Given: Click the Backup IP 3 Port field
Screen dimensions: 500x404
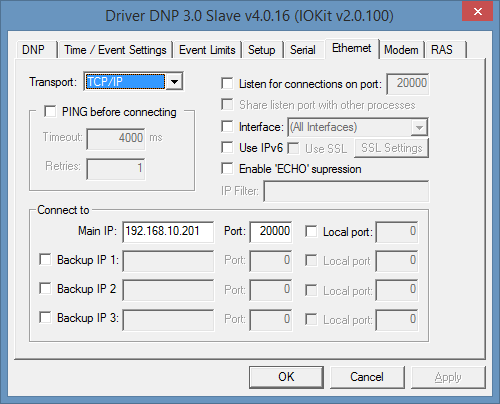Looking at the screenshot, I should (x=271, y=320).
